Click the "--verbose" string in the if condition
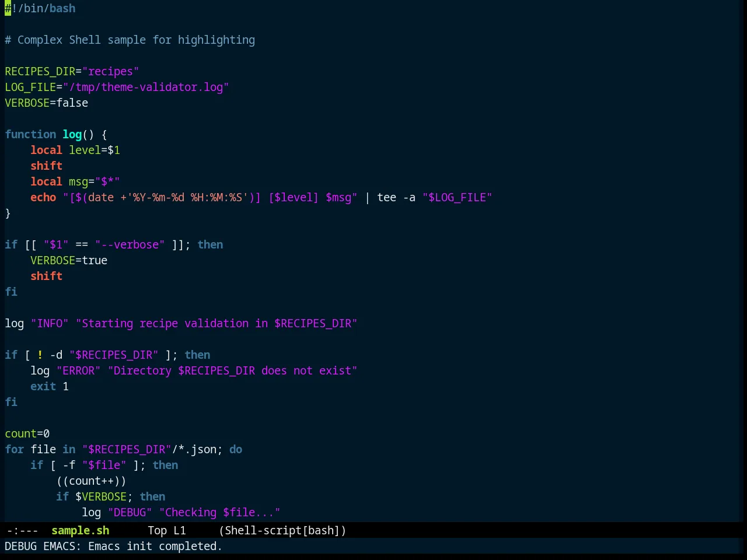This screenshot has width=747, height=560. (130, 244)
